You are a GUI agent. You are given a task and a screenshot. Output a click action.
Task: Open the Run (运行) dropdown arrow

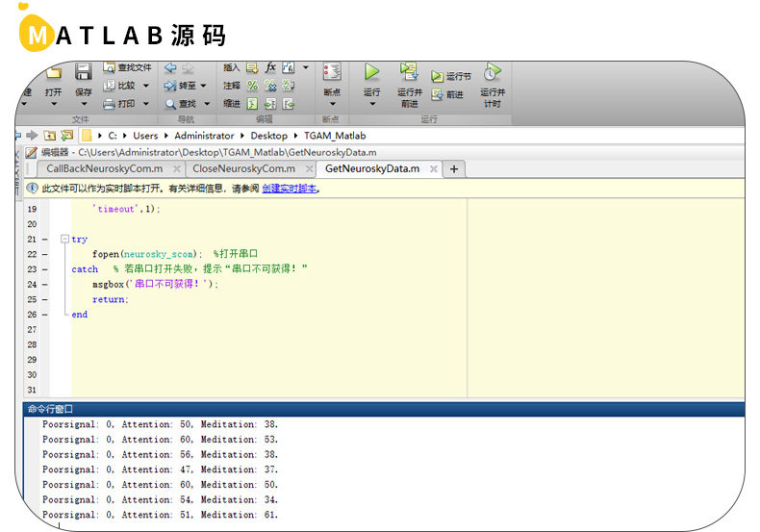click(x=372, y=104)
